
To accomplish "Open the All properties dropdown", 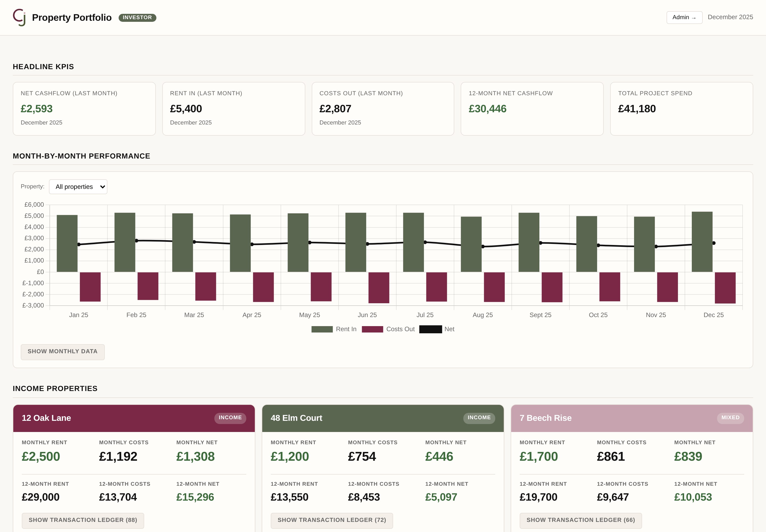I will pyautogui.click(x=78, y=187).
